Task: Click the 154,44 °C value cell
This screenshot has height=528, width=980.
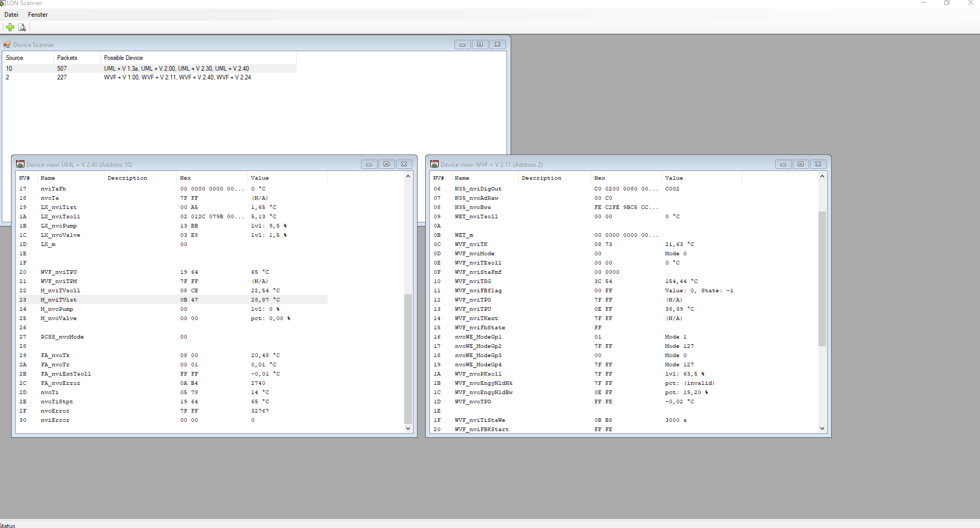Action: (x=681, y=281)
